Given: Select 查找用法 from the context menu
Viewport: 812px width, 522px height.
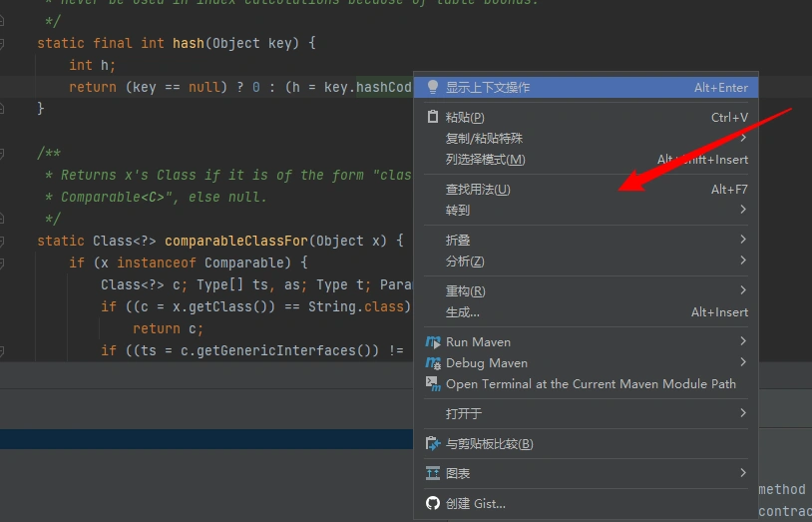Looking at the screenshot, I should [478, 189].
